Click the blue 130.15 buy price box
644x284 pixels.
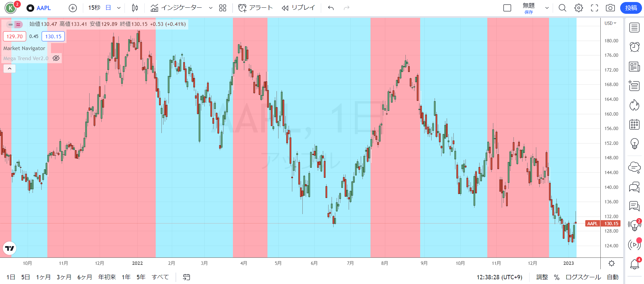click(53, 36)
